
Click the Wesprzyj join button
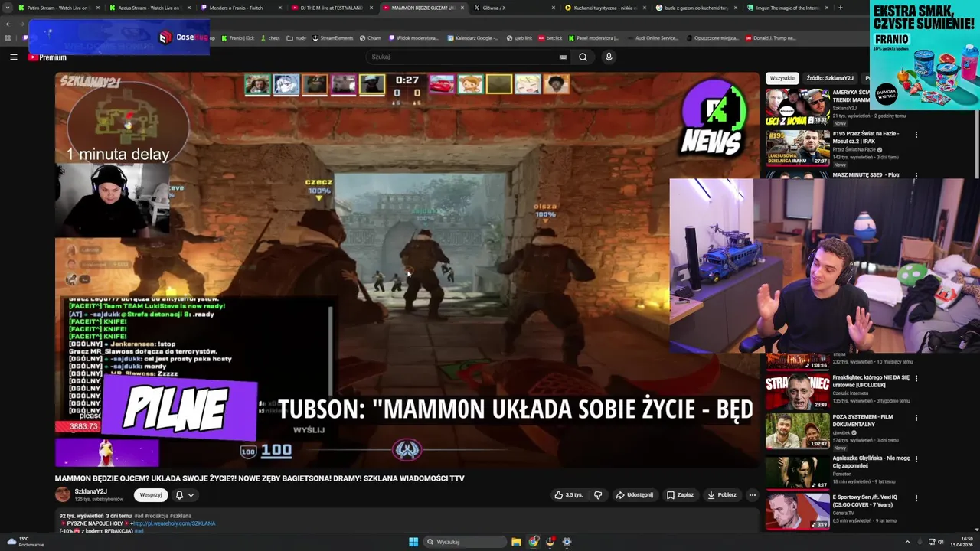[x=151, y=495]
